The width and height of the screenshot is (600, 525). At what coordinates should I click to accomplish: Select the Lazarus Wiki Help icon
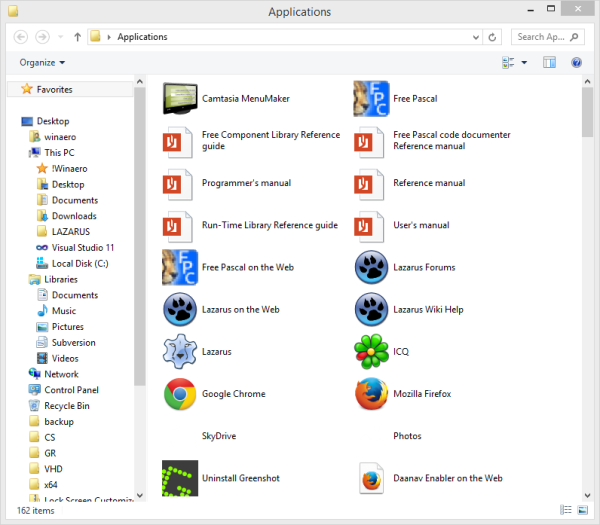point(371,309)
